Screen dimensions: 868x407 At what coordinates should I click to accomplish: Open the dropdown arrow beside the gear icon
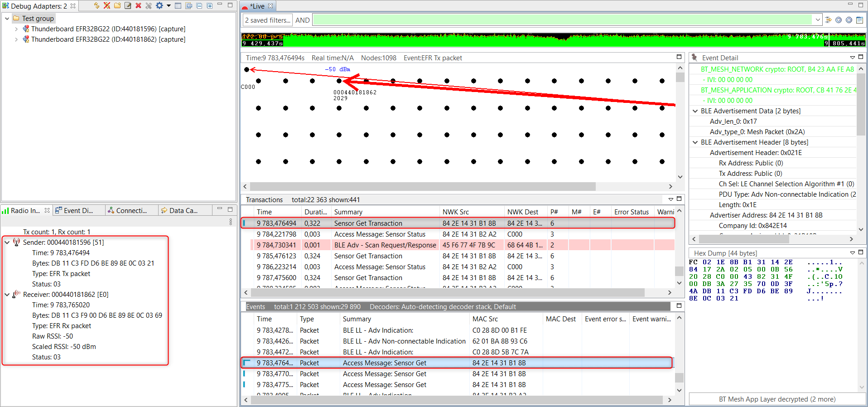coord(169,6)
